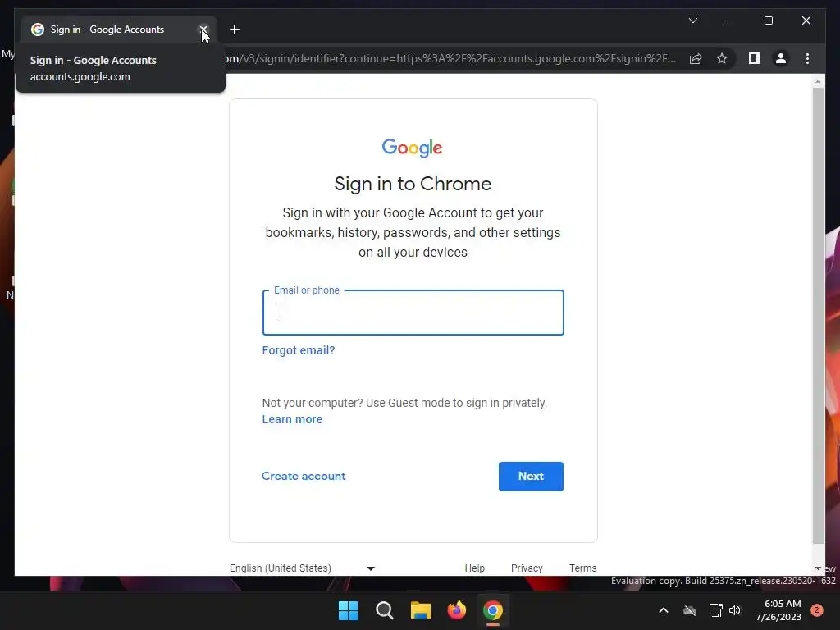Open Chrome's three-dot menu
The image size is (840, 630).
coord(807,58)
